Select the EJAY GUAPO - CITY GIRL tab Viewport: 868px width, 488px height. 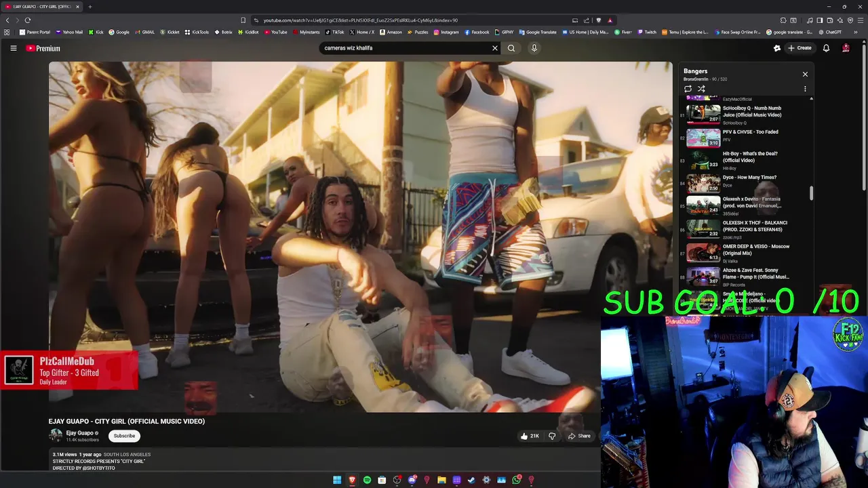point(42,7)
